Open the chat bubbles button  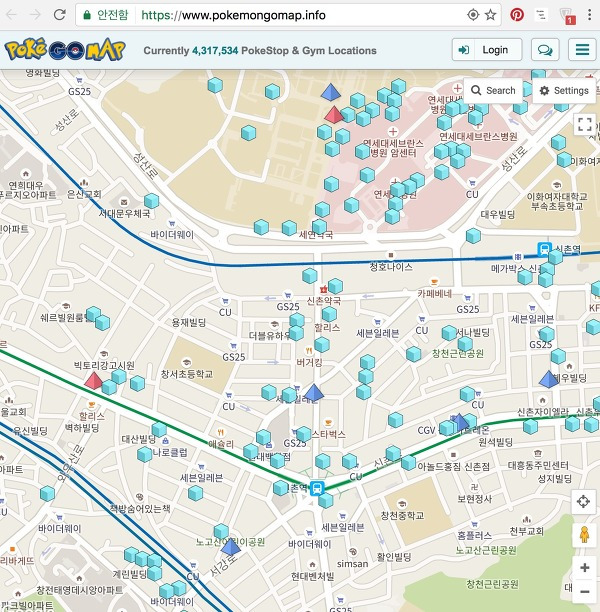pos(545,50)
